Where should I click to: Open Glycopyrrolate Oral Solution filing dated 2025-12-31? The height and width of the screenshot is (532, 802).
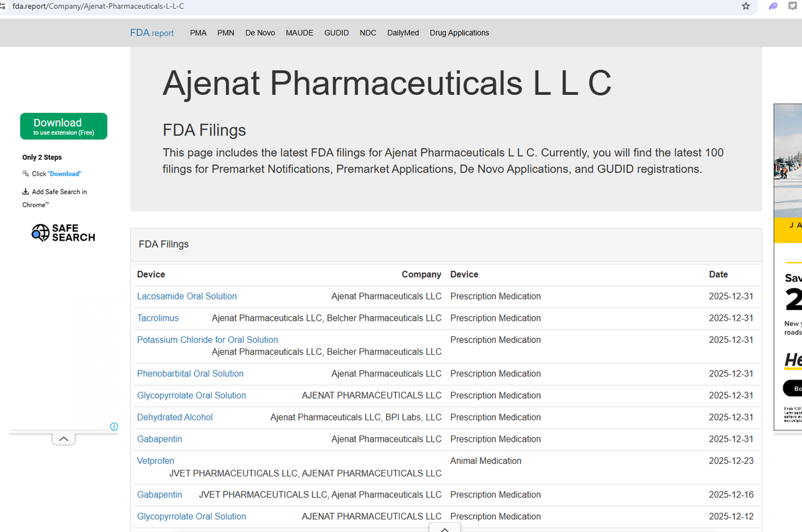click(191, 396)
